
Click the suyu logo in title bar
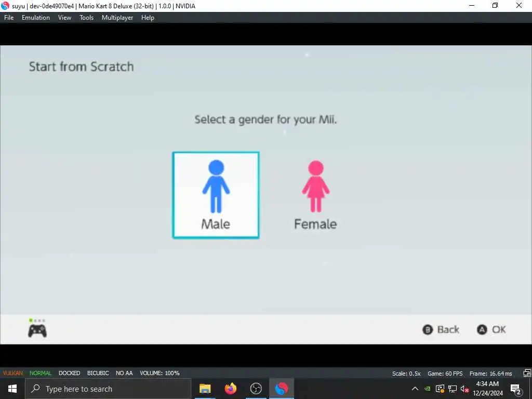[x=5, y=6]
